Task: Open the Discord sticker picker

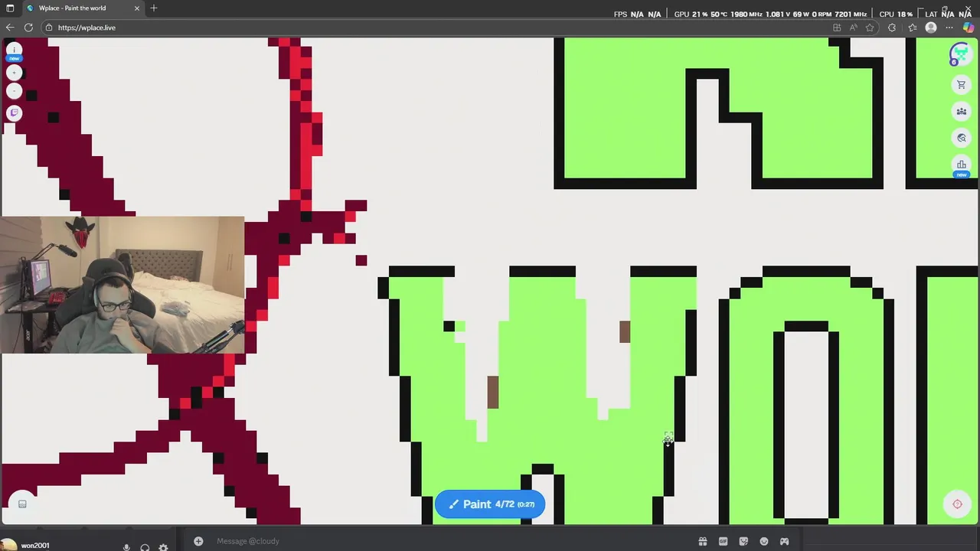Action: click(x=743, y=541)
